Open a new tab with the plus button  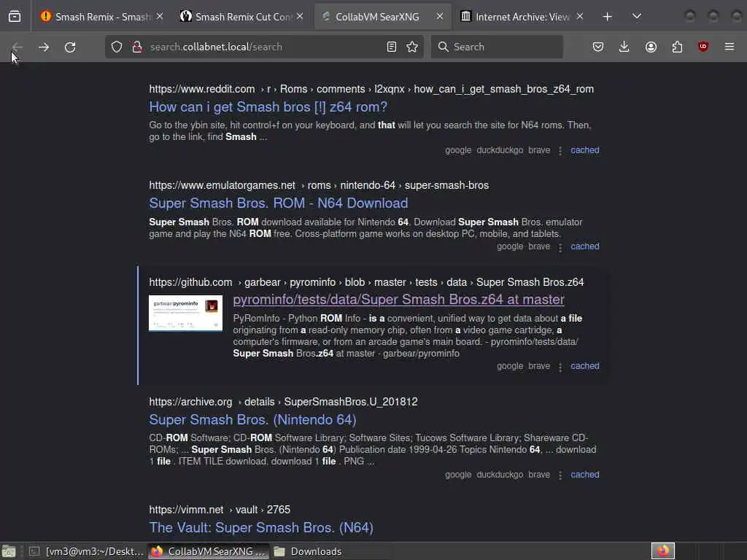coord(608,17)
